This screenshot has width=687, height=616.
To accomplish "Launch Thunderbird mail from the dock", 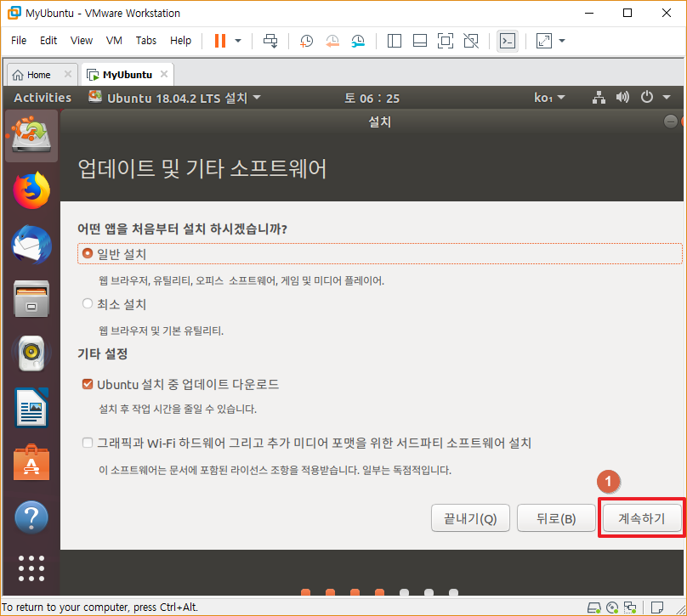I will pos(31,245).
